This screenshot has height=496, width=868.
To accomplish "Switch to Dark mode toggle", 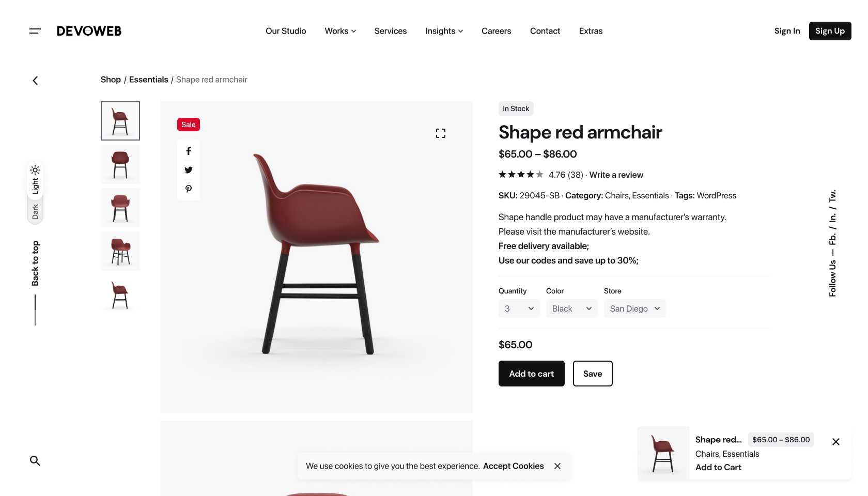I will click(35, 211).
